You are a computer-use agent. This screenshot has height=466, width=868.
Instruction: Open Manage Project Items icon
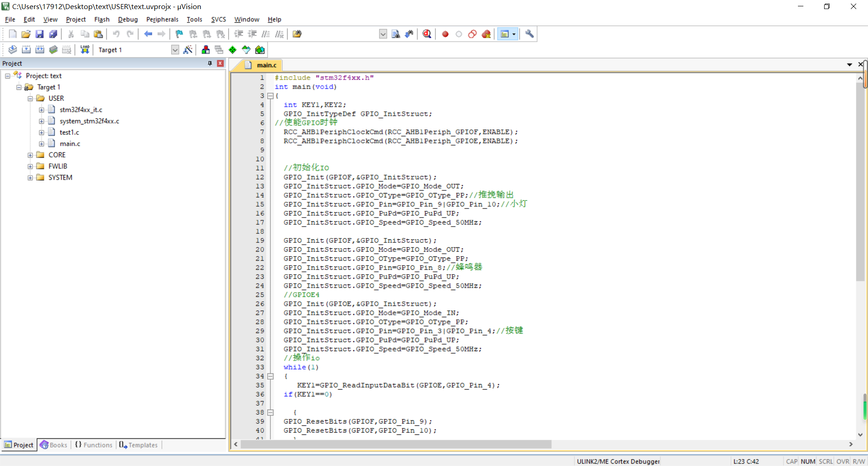[x=206, y=50]
